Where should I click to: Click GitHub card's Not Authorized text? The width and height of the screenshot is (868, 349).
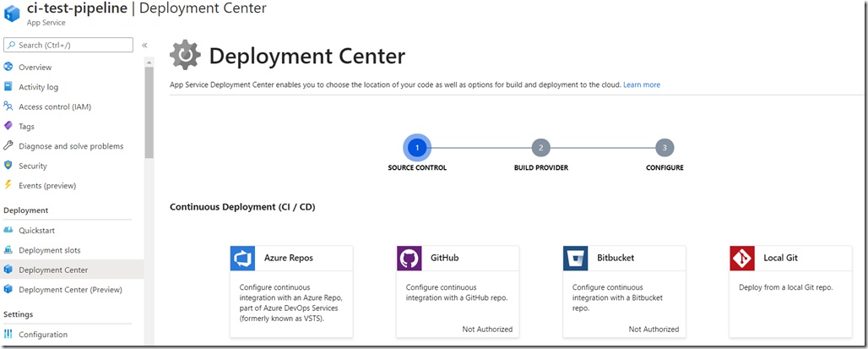pyautogui.click(x=487, y=329)
